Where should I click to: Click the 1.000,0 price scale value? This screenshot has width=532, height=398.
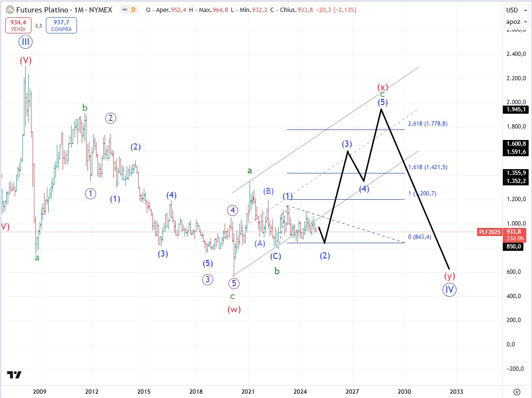516,224
